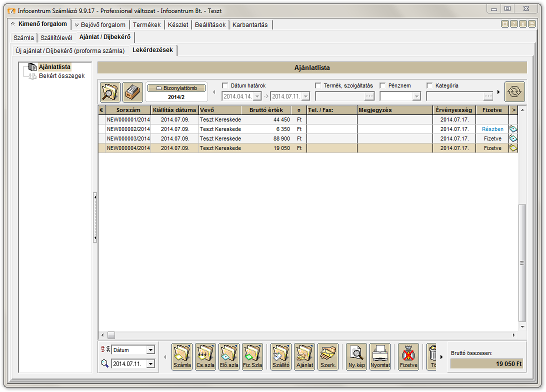Open the folder search icon button
Viewport: 546px width, 392px height.
click(110, 92)
